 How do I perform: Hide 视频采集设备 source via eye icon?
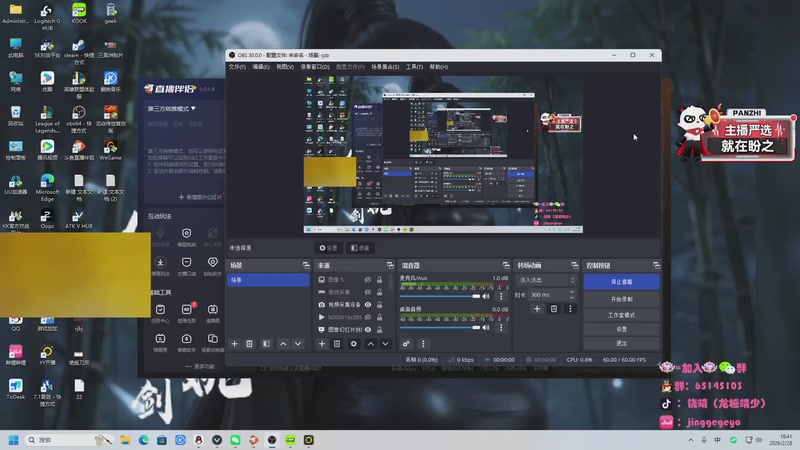(368, 305)
